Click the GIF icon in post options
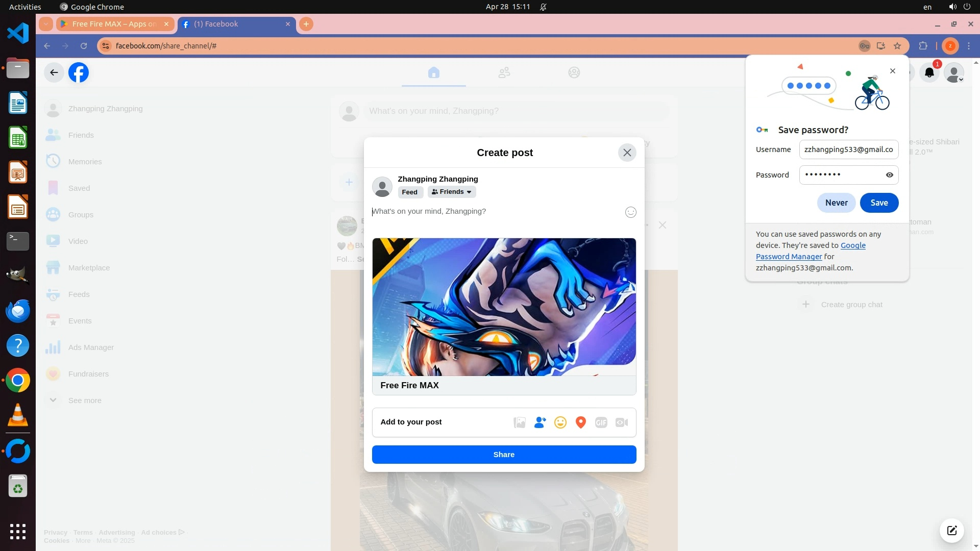980x551 pixels. tap(601, 422)
